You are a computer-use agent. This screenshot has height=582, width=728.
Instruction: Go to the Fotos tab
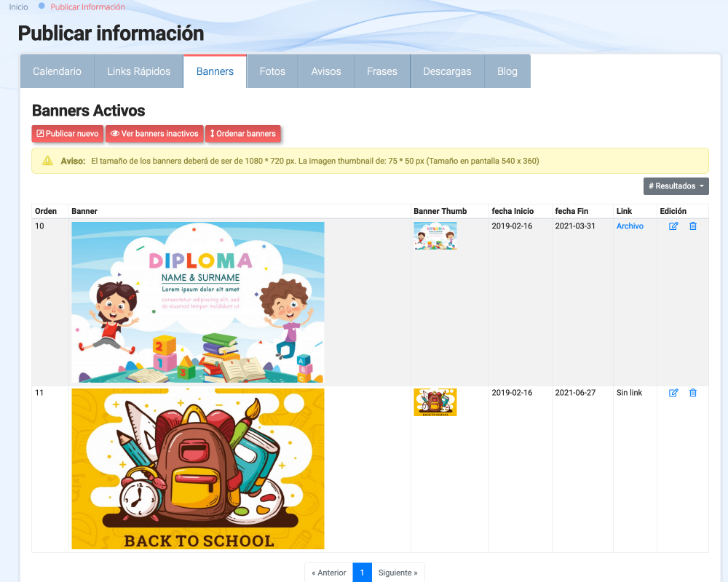tap(272, 71)
